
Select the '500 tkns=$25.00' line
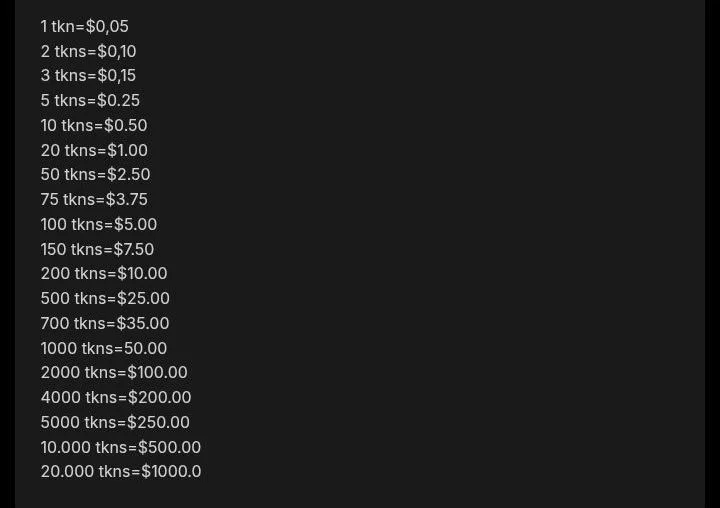pos(105,298)
